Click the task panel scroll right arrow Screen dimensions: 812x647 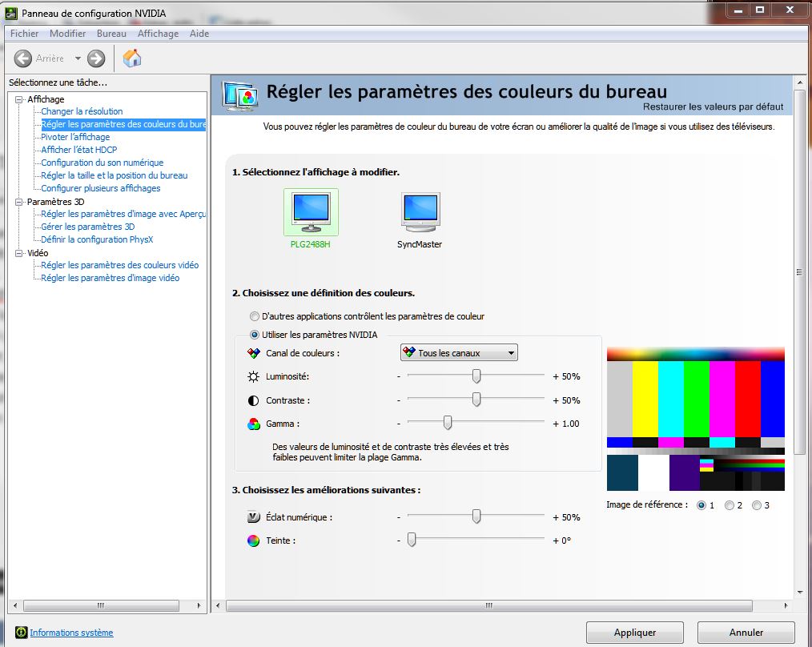tap(199, 605)
